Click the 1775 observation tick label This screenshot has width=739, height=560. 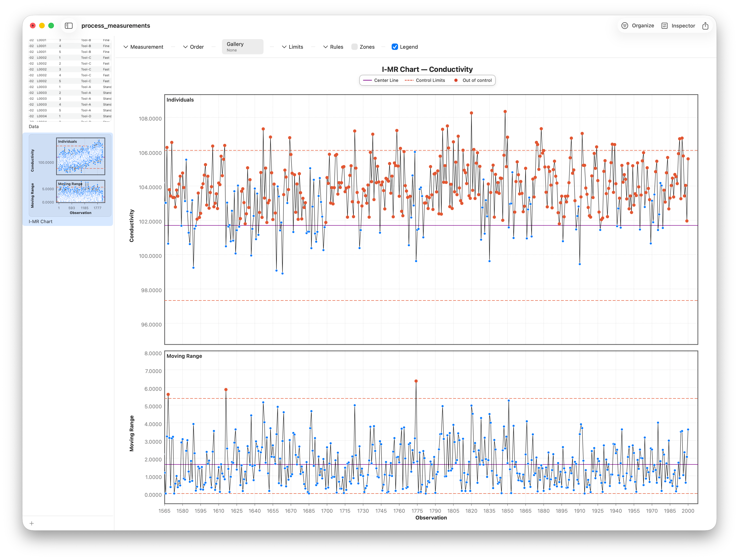point(417,511)
